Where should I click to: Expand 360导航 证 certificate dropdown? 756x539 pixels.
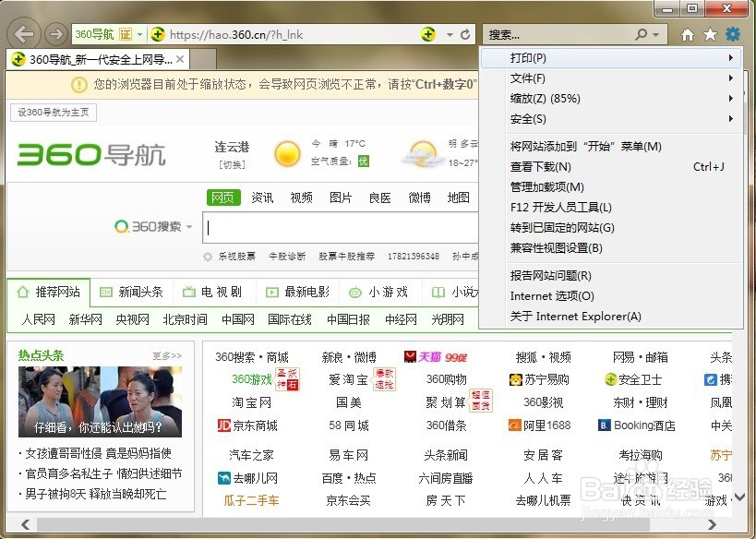click(139, 35)
